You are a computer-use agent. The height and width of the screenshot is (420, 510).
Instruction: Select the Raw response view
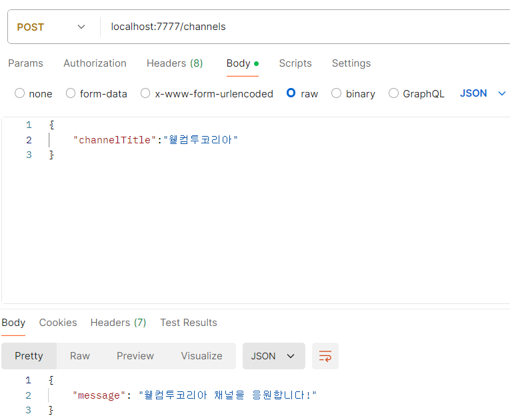point(80,356)
